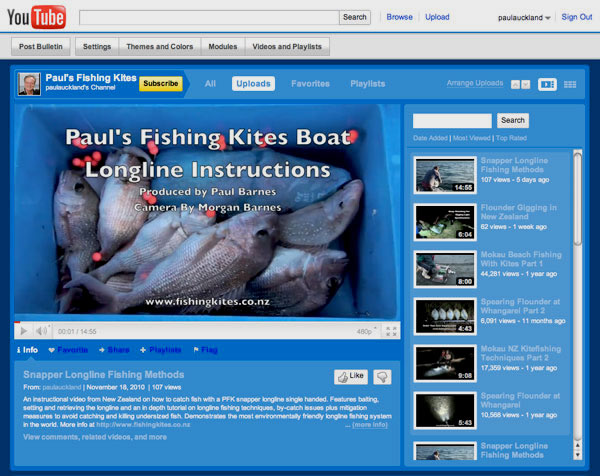
Task: Sort uploads by Most Viewed
Action: (x=471, y=138)
